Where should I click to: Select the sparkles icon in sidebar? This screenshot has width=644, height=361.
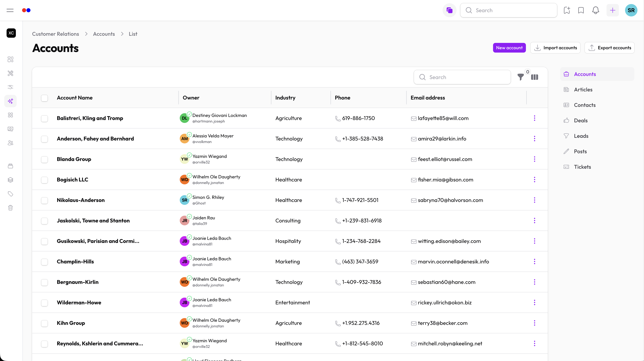click(x=10, y=101)
